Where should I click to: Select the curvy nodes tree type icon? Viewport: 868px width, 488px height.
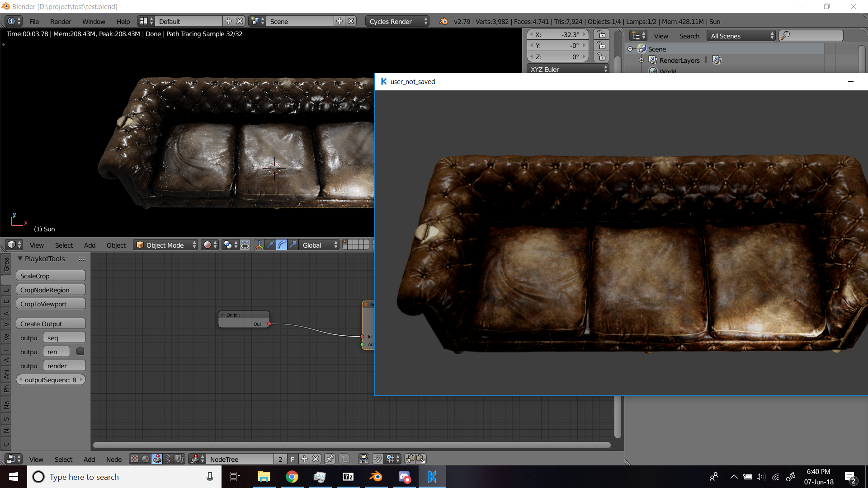coord(168,459)
